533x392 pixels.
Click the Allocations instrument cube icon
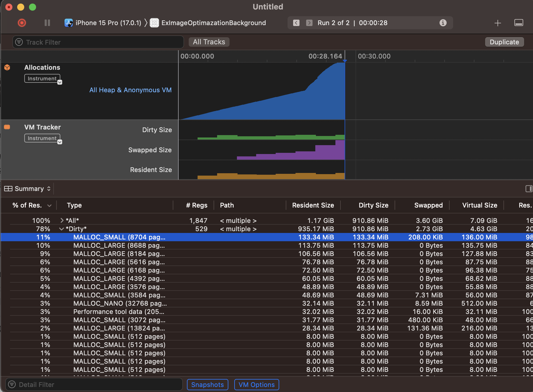[7, 67]
